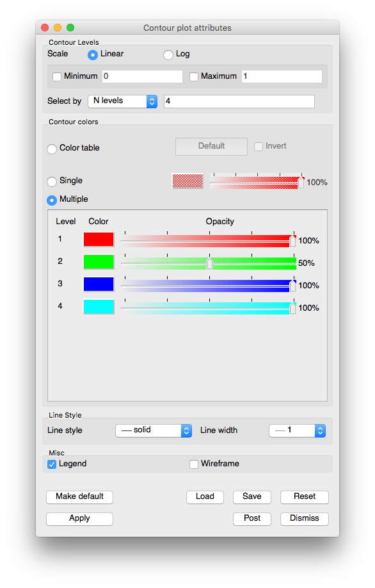Image resolution: width=375 pixels, height=588 pixels.
Task: Click the 50% opacity label for level 2
Action: tap(307, 263)
